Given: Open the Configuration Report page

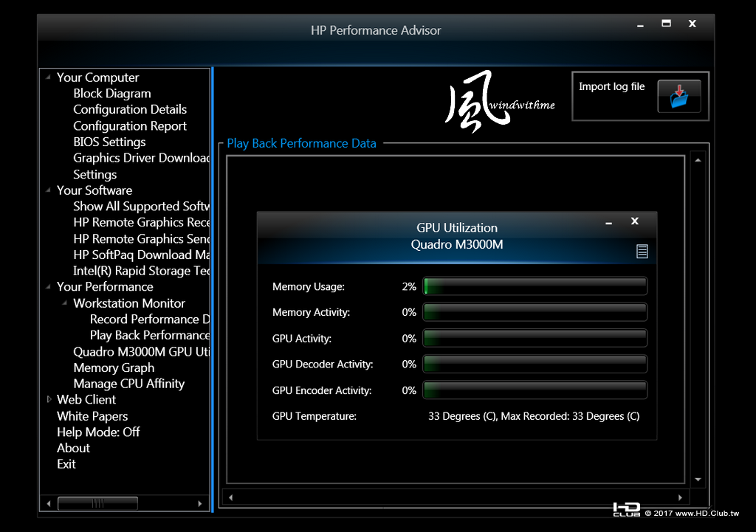Looking at the screenshot, I should coord(130,125).
